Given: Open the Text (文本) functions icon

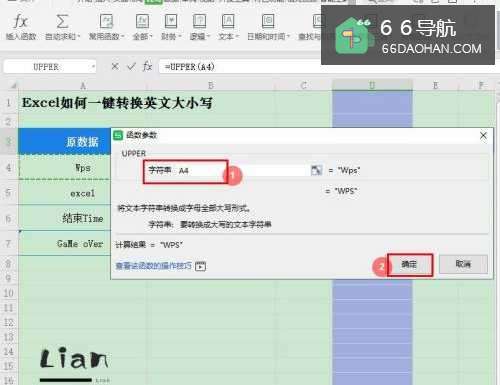Looking at the screenshot, I should click(228, 21).
